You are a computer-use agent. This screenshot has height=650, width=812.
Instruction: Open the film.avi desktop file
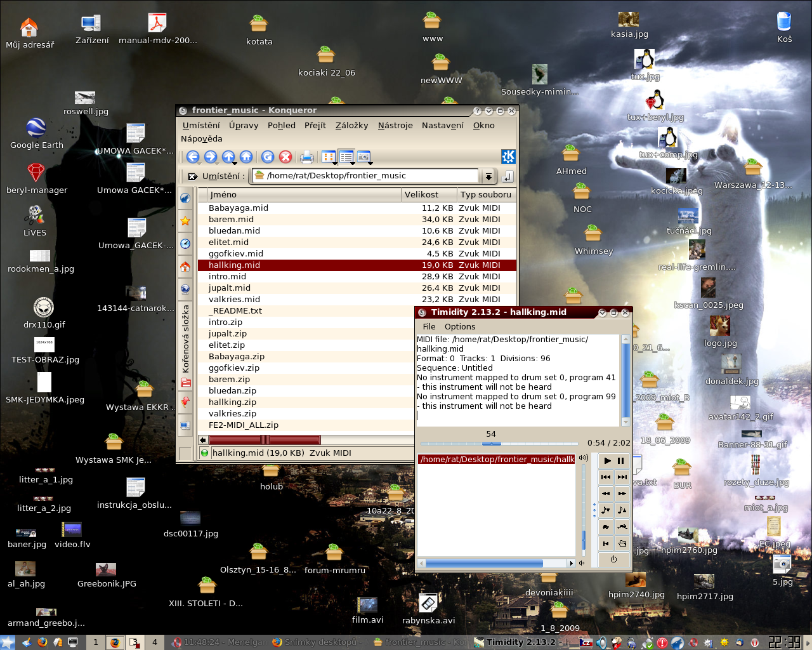[368, 611]
